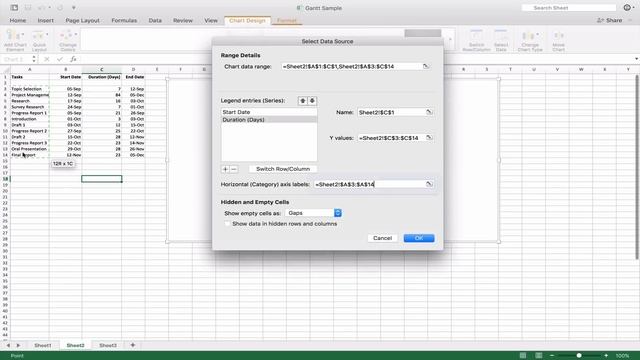Open the Insert ribbon tab
640x360 pixels.
pyautogui.click(x=45, y=20)
